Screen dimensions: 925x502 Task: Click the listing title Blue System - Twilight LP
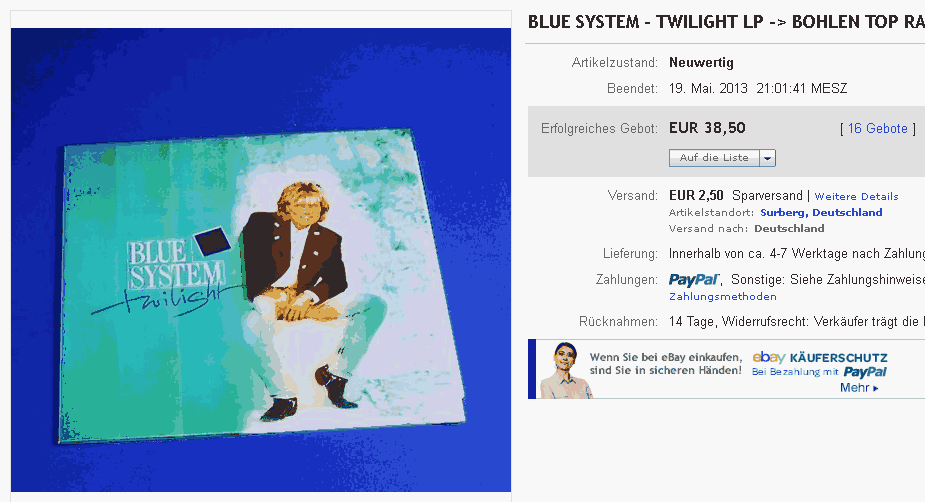click(x=726, y=22)
